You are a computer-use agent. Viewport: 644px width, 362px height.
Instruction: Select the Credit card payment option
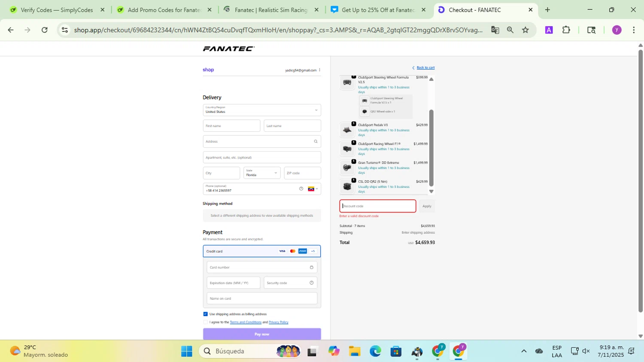tap(262, 251)
